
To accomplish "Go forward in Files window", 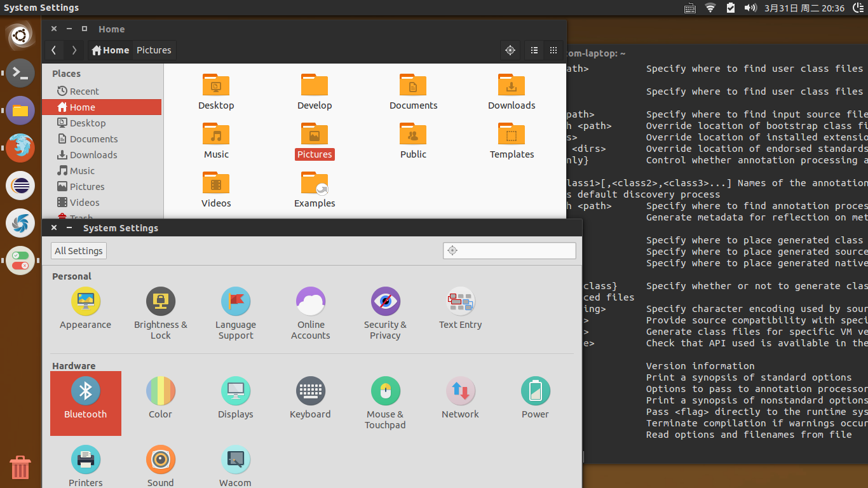I will point(74,50).
